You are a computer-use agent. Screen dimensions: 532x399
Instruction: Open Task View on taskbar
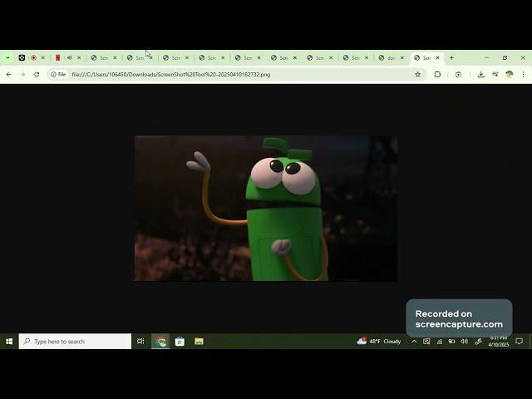(140, 342)
